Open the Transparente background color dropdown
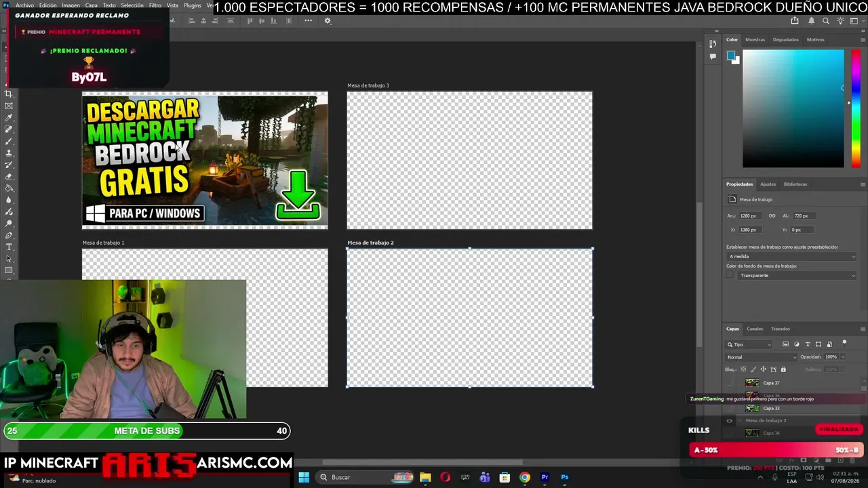The width and height of the screenshot is (868, 488). pos(797,275)
